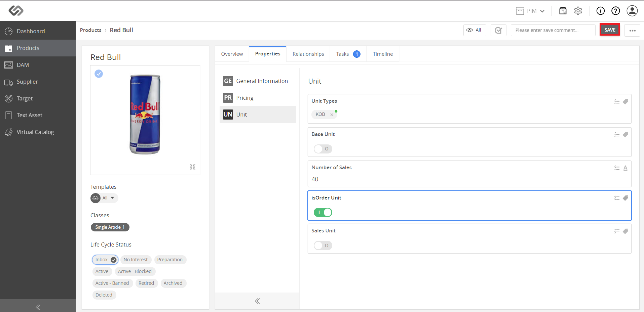This screenshot has width=644, height=312.
Task: Choose Active - Blocked status
Action: pyautogui.click(x=135, y=271)
